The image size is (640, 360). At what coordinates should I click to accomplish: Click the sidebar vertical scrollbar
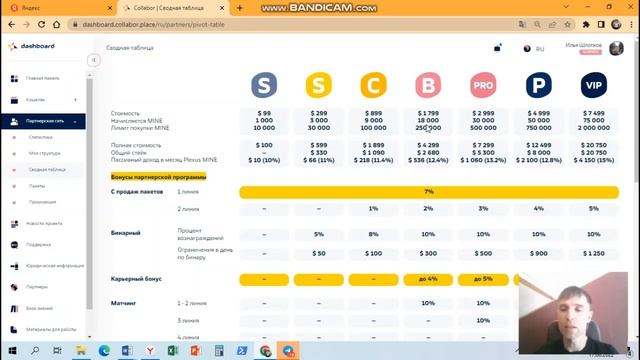90,194
